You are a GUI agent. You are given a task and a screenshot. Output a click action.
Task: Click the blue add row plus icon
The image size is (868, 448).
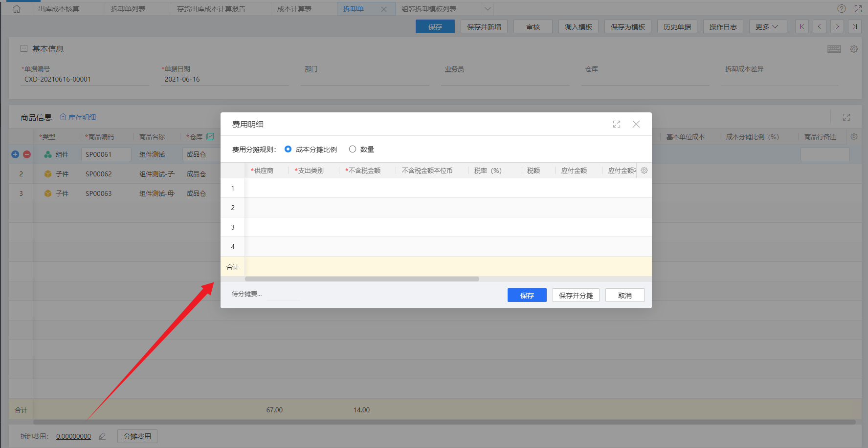click(15, 154)
